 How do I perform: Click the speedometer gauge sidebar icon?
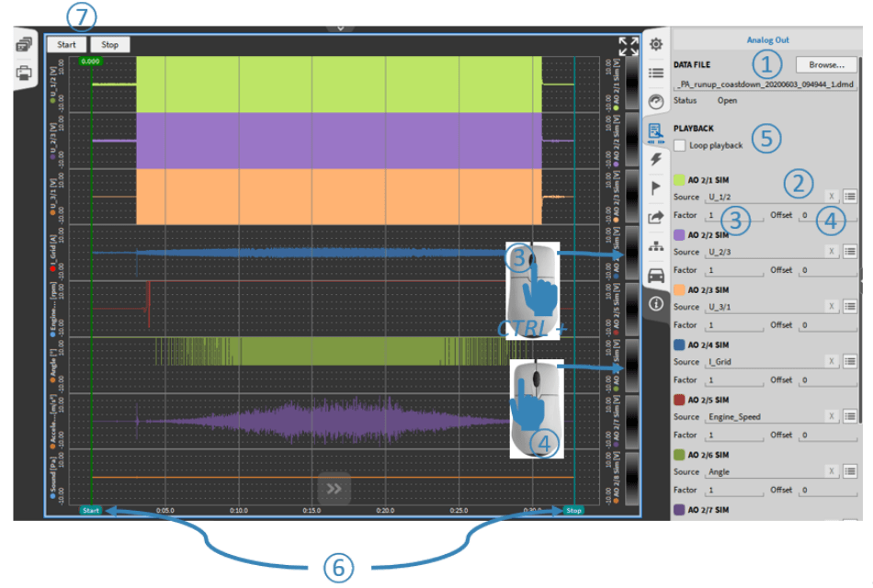click(656, 101)
